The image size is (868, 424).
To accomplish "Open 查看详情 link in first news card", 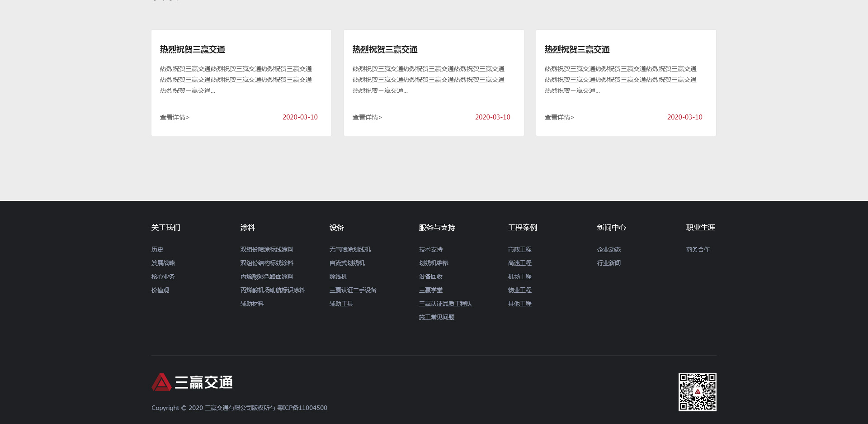I will coord(175,117).
